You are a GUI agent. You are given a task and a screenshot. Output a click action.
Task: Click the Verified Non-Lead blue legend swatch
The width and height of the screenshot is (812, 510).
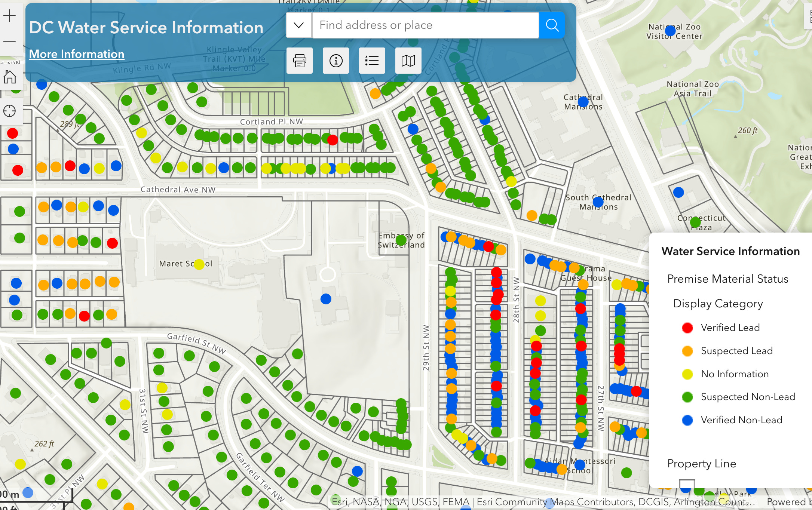(x=687, y=420)
